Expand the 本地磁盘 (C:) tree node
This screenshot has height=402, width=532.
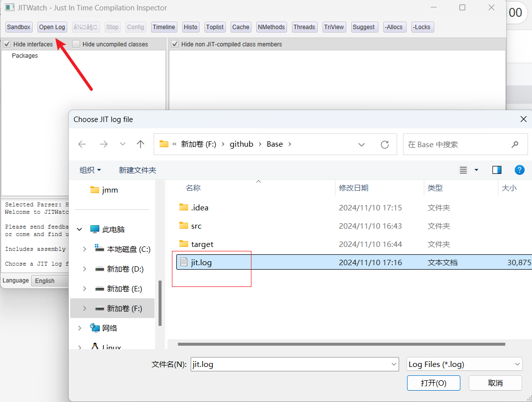point(84,249)
